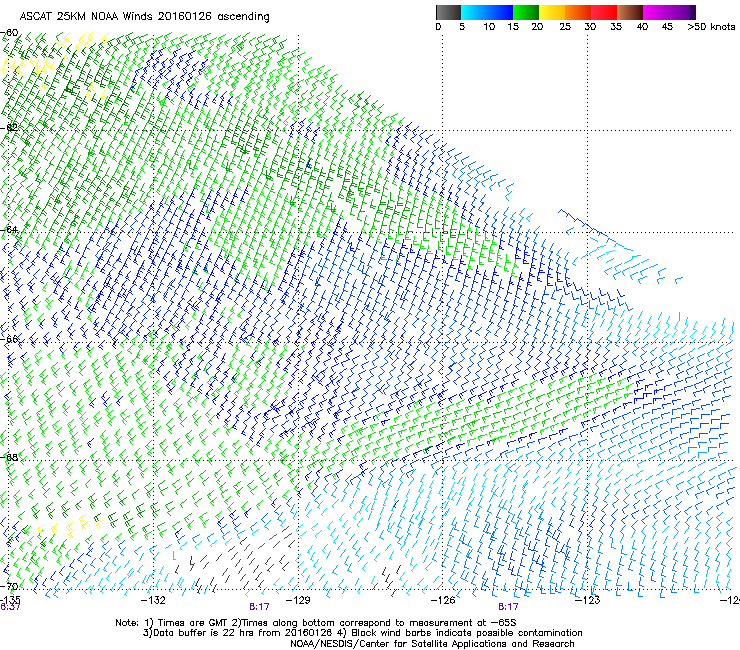Click the NOAA/NESDIS credit line
Viewport: 740px width, 650px height.
point(432,644)
